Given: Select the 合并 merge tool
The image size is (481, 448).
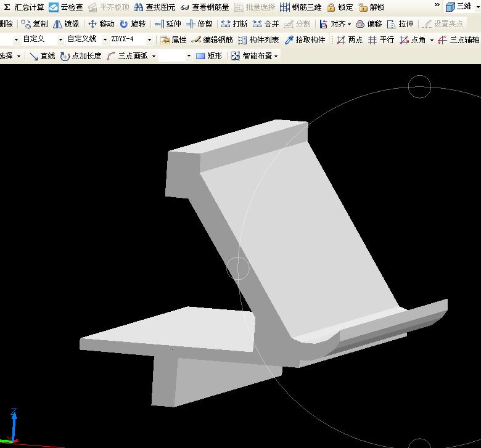Looking at the screenshot, I should (266, 23).
